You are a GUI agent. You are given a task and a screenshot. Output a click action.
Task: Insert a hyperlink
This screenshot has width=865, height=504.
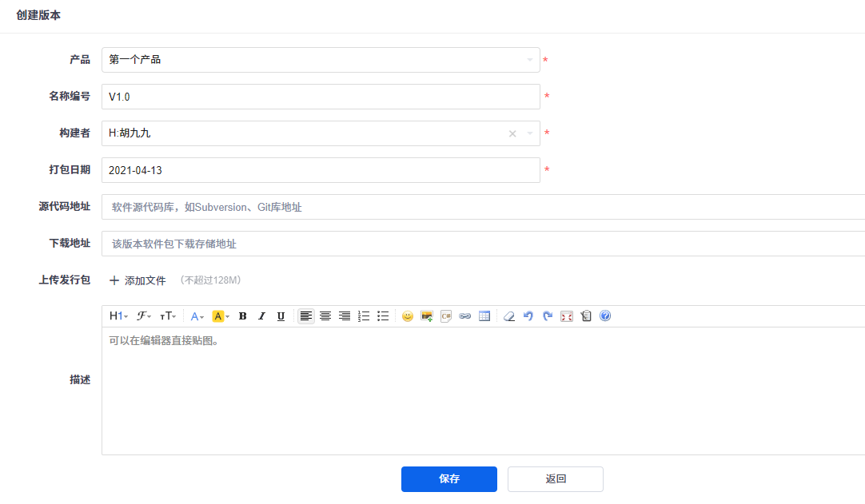point(465,316)
